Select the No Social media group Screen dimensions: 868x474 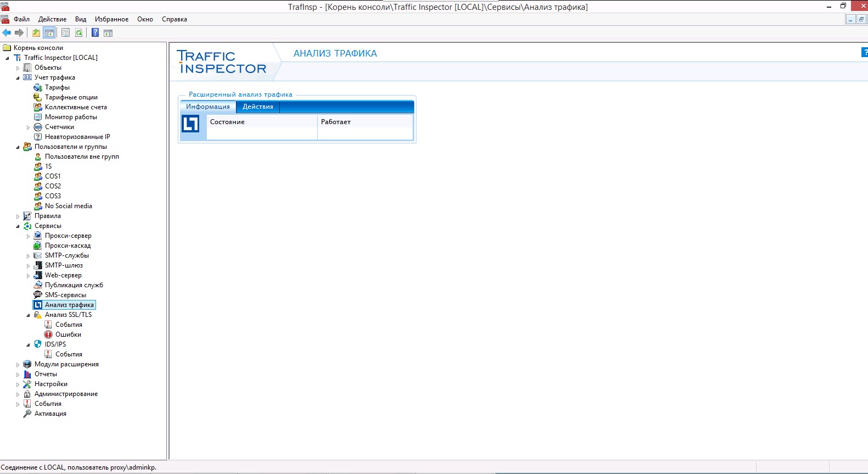coord(69,206)
